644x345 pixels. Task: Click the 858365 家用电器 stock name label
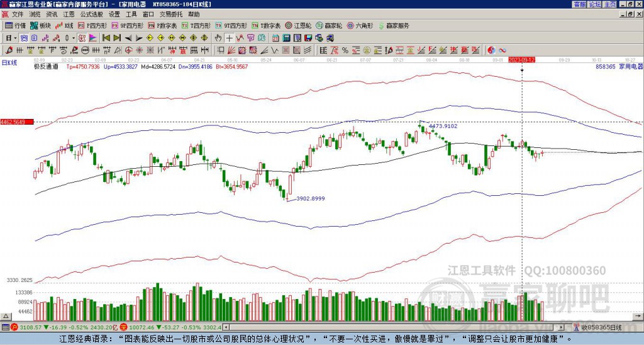pyautogui.click(x=619, y=66)
